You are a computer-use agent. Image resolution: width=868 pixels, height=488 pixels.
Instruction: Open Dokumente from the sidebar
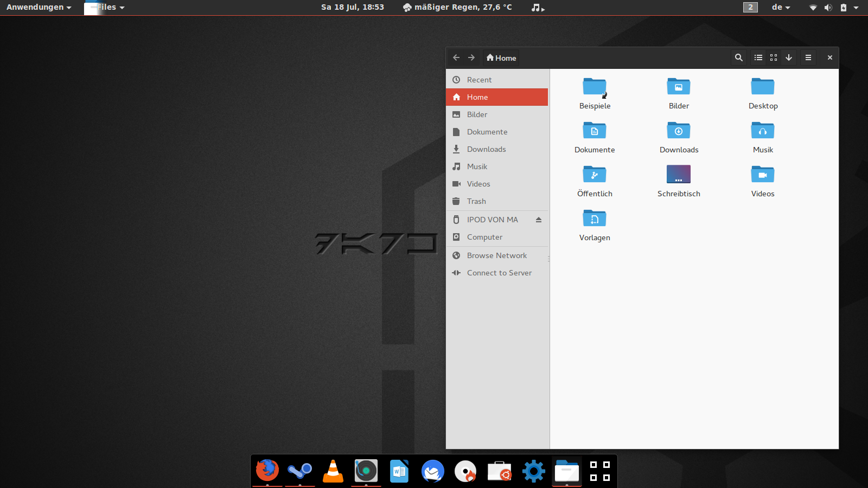[x=497, y=132]
